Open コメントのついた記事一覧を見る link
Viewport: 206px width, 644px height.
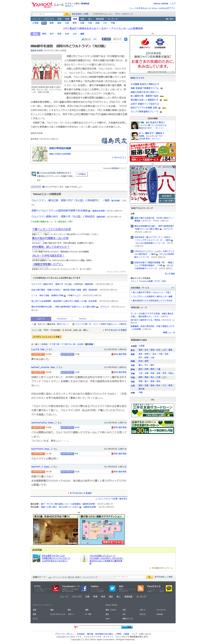point(112,499)
